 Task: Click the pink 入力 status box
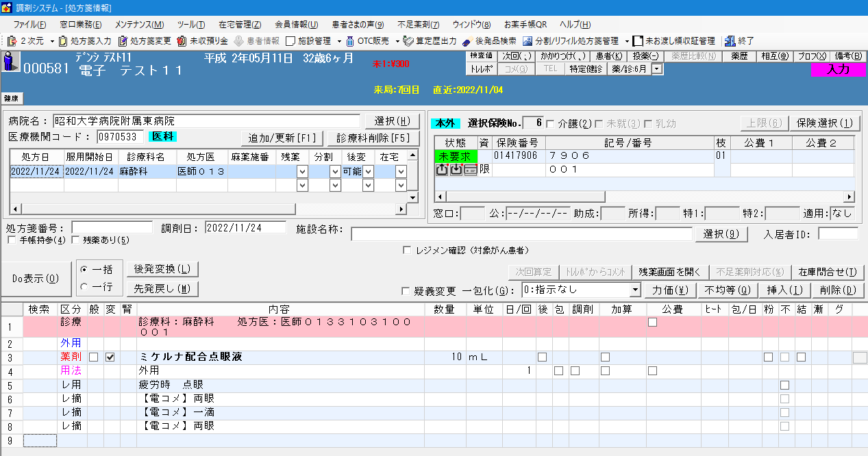point(838,68)
